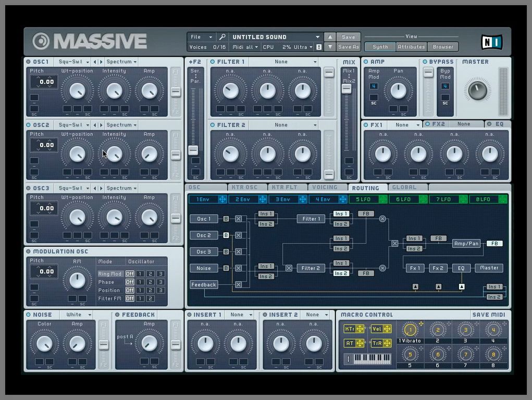Switch to the KTR OSC tab
Viewport: 532px width, 400px height.
pos(247,187)
